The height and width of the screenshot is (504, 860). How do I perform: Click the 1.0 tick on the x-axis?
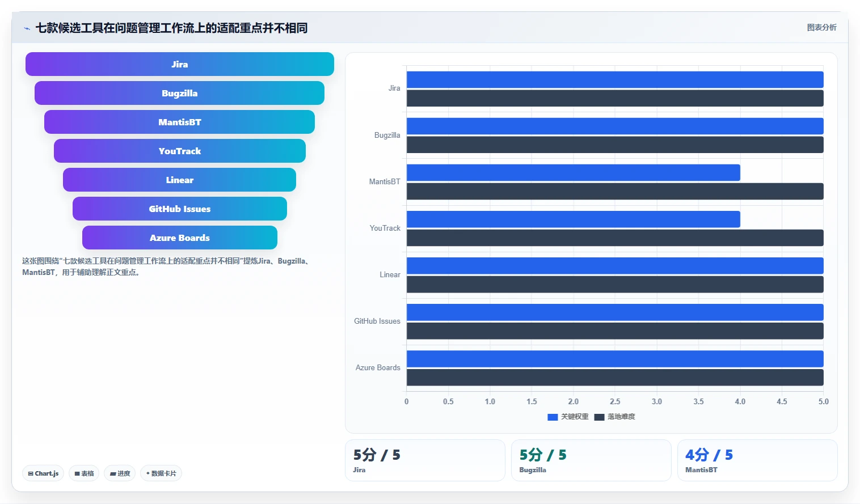point(490,401)
